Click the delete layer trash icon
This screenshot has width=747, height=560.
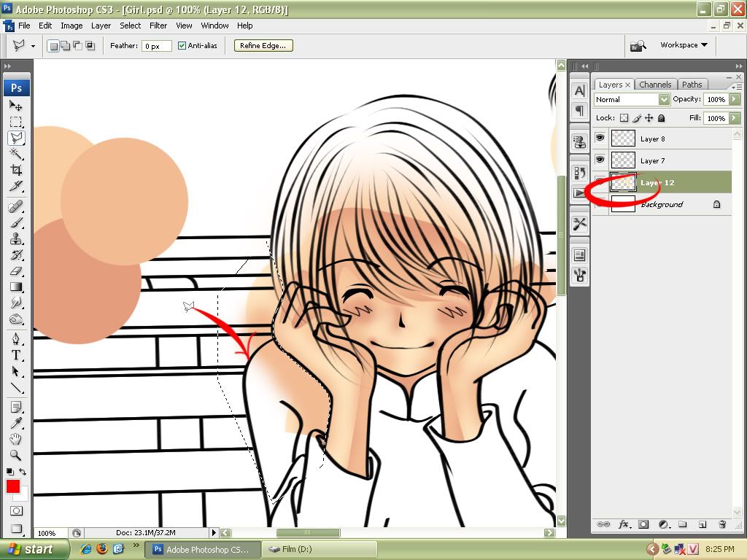click(x=722, y=524)
